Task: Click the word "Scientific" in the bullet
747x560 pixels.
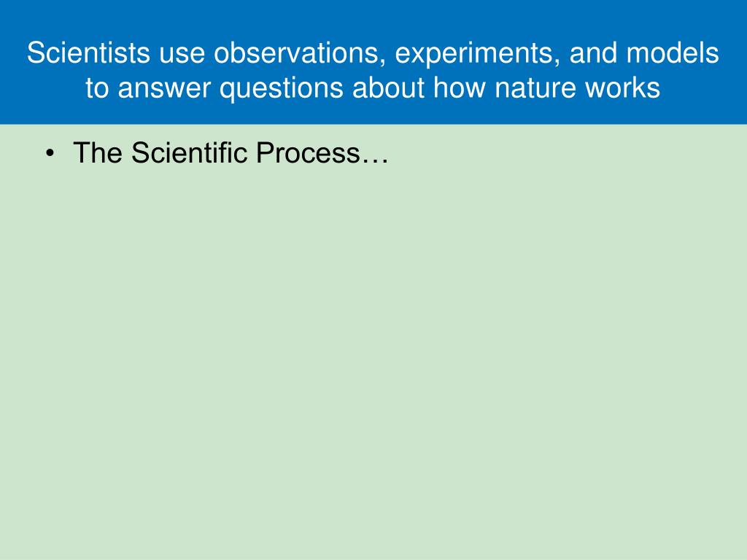Action: pyautogui.click(x=190, y=153)
